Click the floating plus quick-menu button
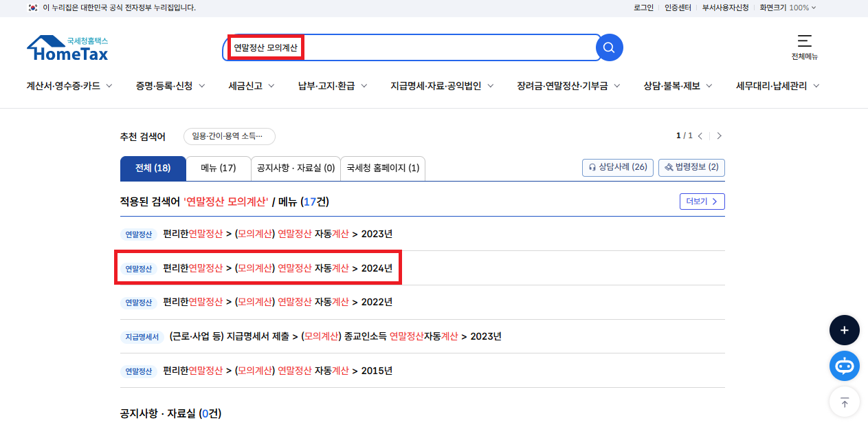 844,330
